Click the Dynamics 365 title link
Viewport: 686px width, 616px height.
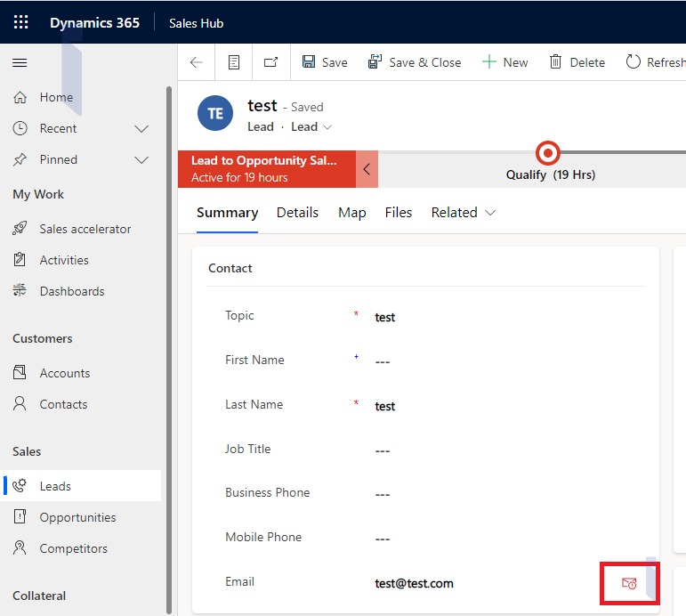point(94,23)
